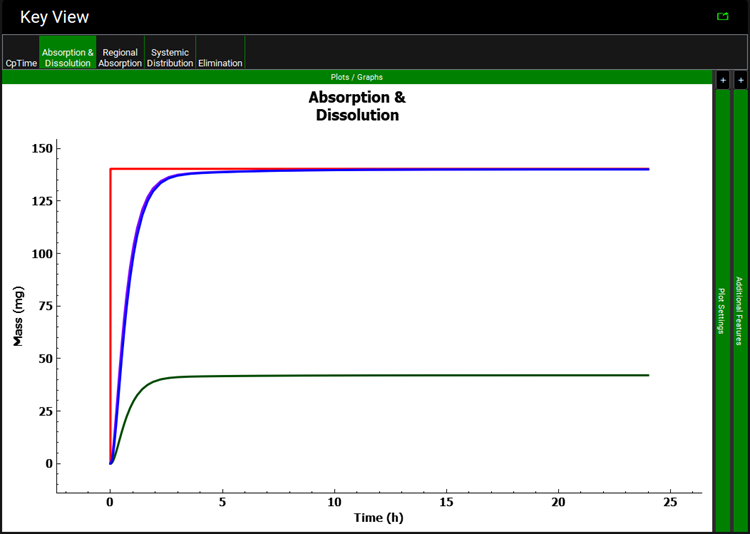750x534 pixels.
Task: Click the vertical Additional Features sidebar
Action: point(740,310)
